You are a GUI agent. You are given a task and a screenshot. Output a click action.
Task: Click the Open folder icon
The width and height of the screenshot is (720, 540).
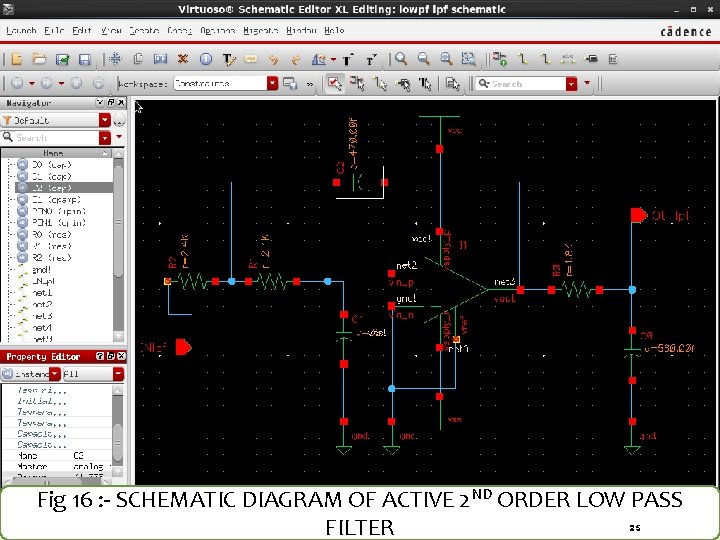(x=39, y=59)
